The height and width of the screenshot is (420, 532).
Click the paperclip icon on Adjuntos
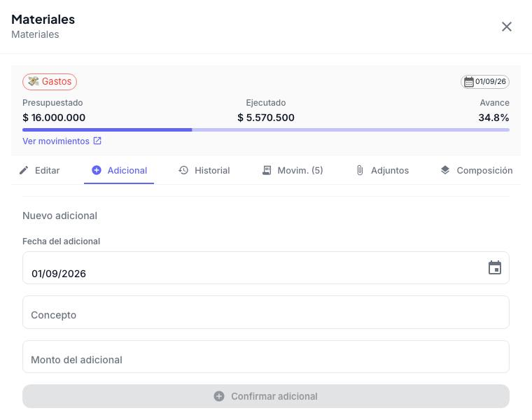click(x=360, y=170)
